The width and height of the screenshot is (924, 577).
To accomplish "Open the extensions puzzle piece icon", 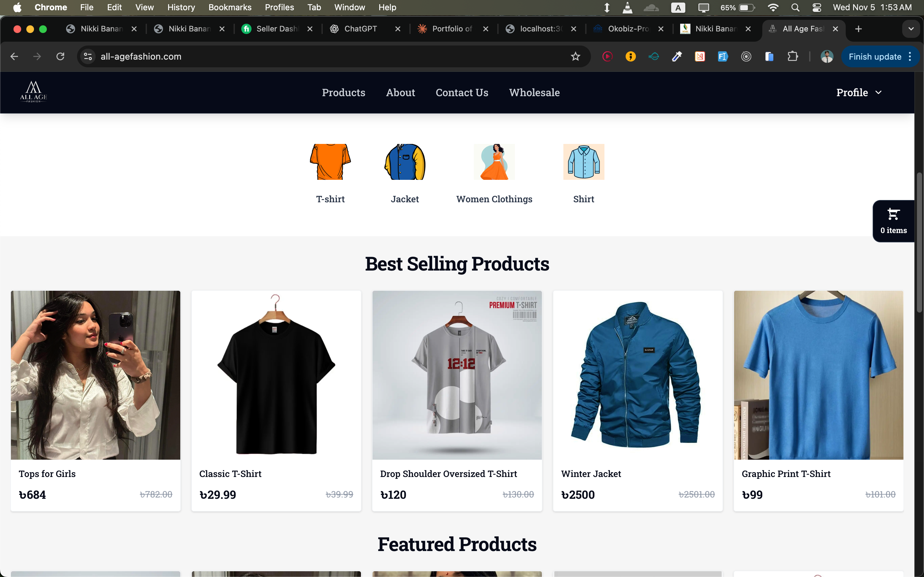I will point(793,56).
